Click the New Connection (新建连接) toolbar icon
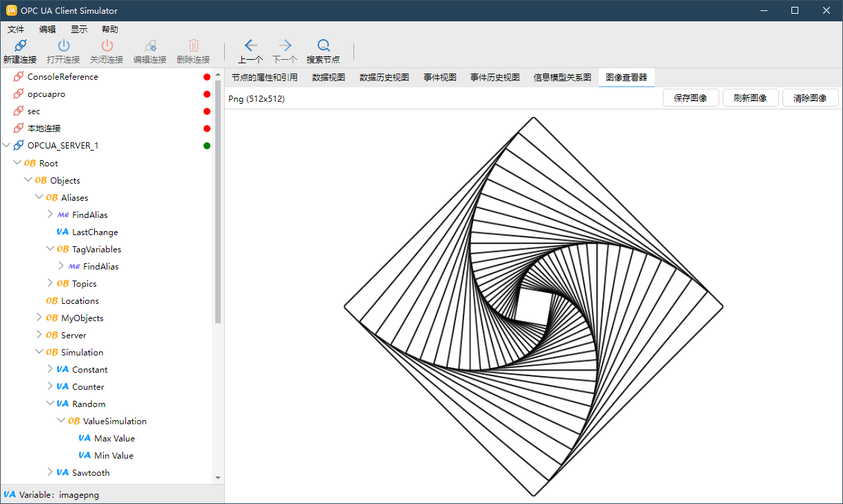Image resolution: width=843 pixels, height=504 pixels. [20, 46]
